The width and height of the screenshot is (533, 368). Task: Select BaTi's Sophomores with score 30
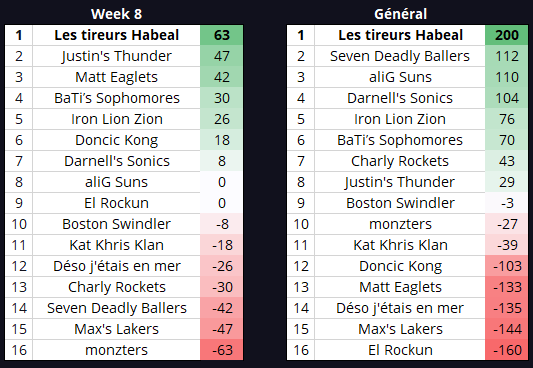[117, 98]
